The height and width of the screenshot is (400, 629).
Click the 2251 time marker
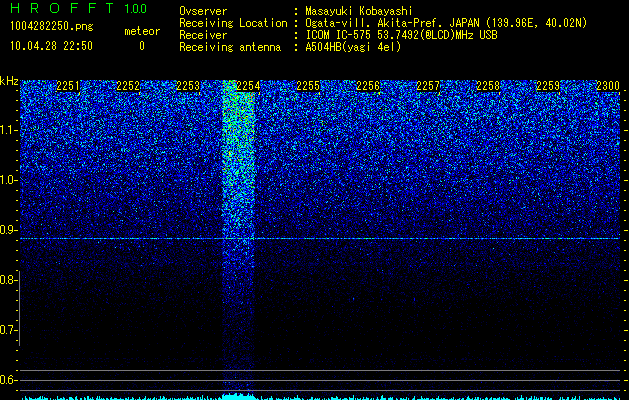click(68, 86)
